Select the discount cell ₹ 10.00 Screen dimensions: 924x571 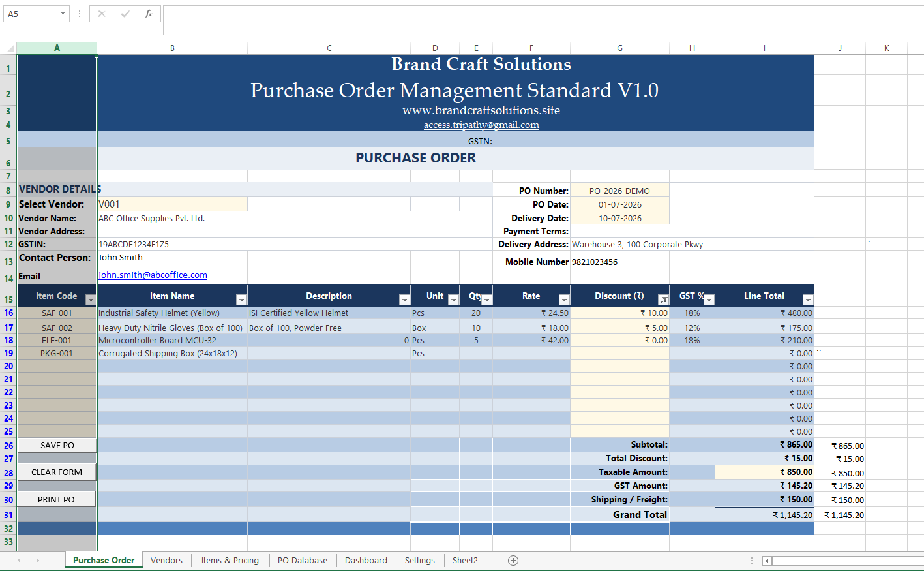[x=619, y=313]
